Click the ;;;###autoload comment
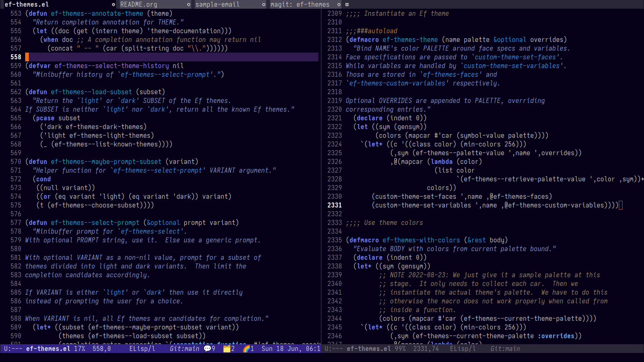Viewport: 644px width, 362px height. click(372, 31)
